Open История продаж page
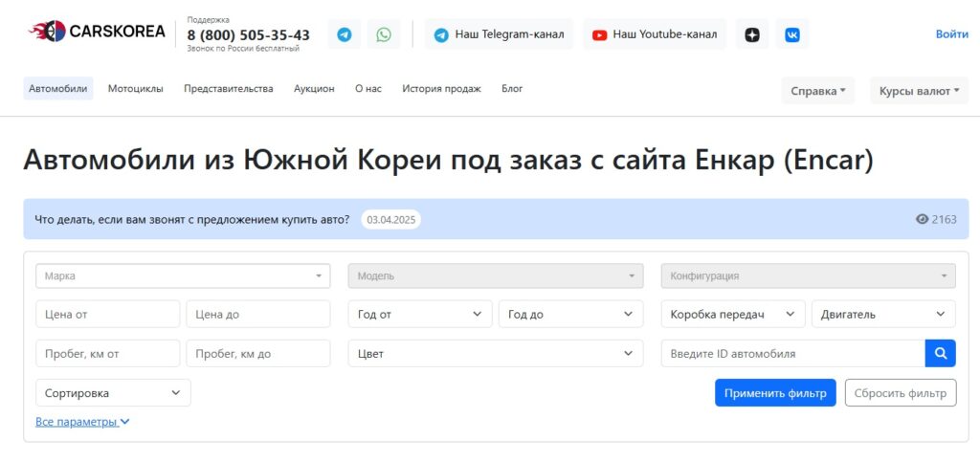980x462 pixels. (x=441, y=89)
